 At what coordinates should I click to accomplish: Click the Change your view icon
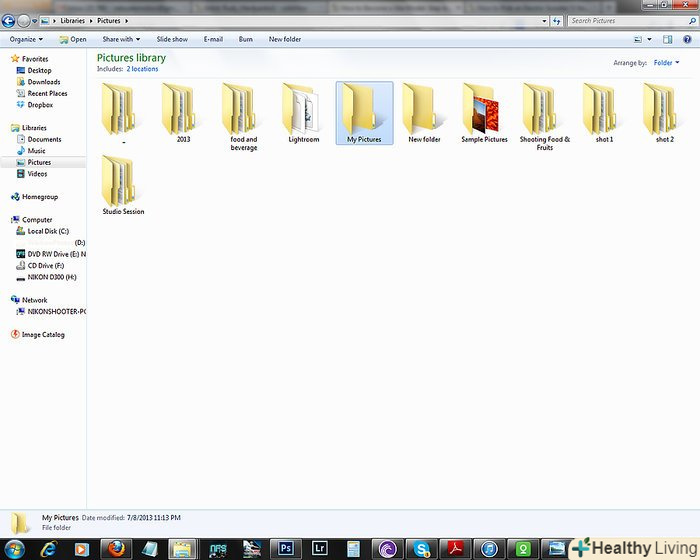pos(638,39)
